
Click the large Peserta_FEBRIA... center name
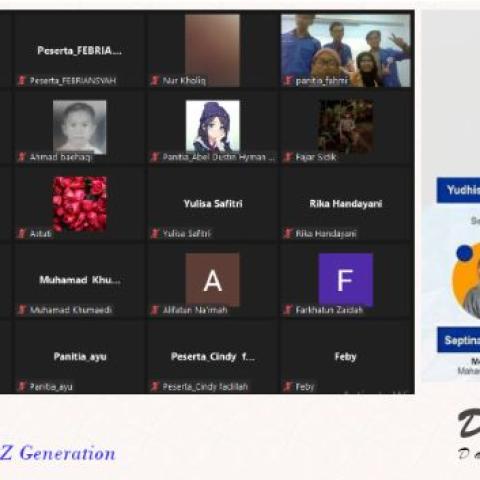pyautogui.click(x=80, y=51)
